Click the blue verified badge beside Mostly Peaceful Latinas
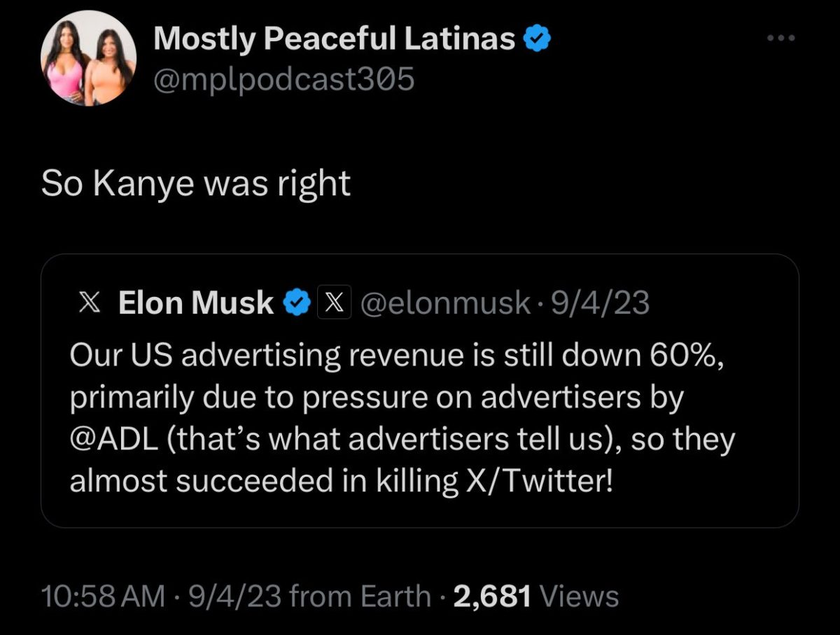 click(x=539, y=40)
